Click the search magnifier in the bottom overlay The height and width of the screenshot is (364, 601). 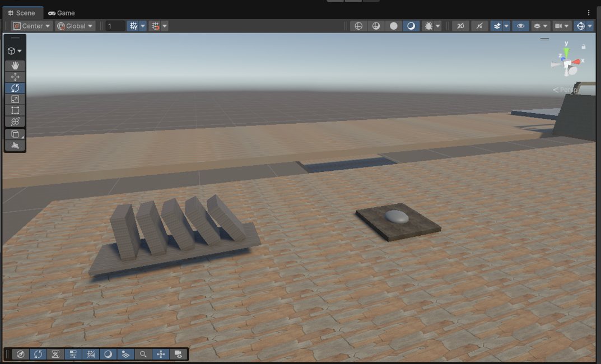142,354
